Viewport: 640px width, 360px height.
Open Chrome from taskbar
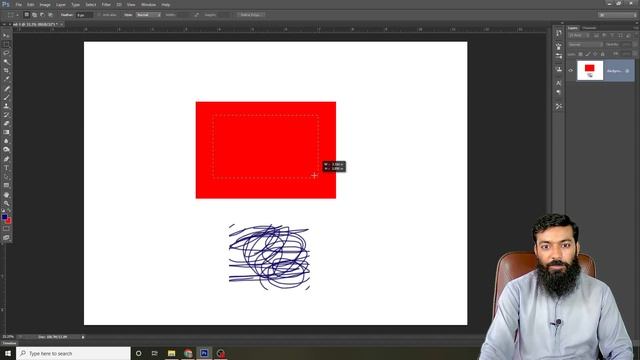(x=188, y=353)
